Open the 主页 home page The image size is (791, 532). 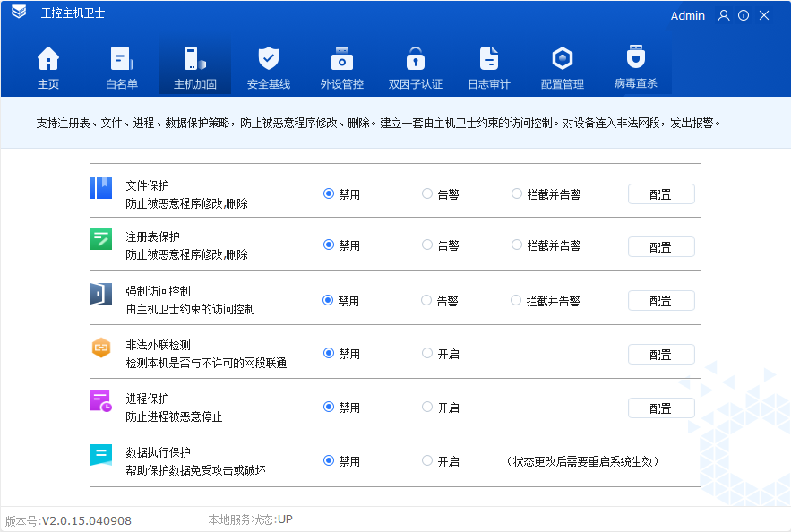click(x=48, y=64)
